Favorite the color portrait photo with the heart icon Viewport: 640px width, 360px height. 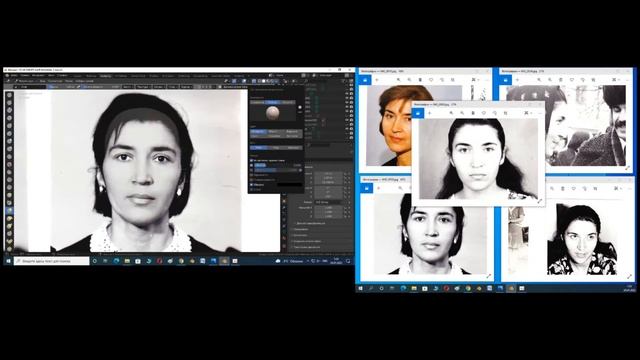(x=431, y=80)
